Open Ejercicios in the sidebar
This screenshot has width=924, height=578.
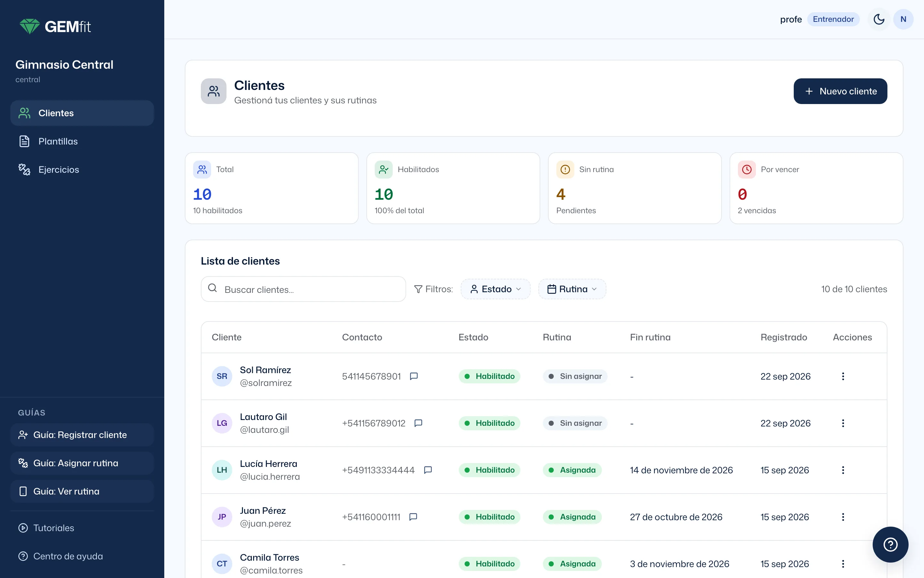(x=82, y=169)
